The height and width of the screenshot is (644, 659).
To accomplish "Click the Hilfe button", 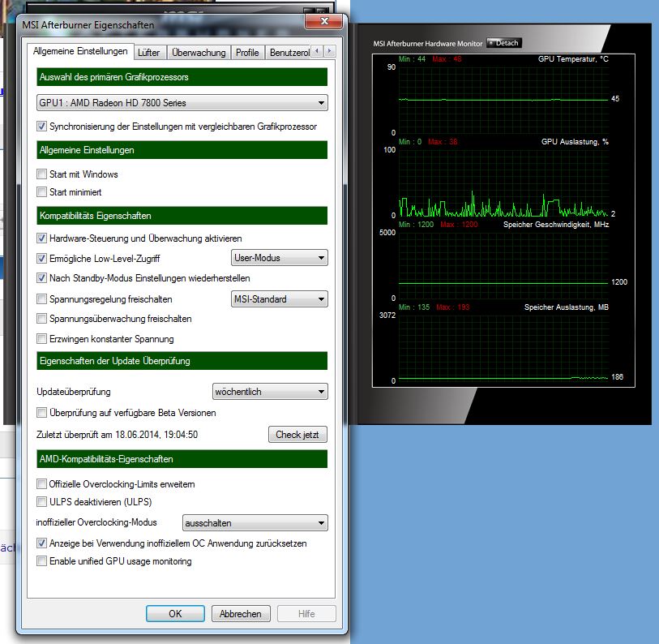I will [306, 614].
